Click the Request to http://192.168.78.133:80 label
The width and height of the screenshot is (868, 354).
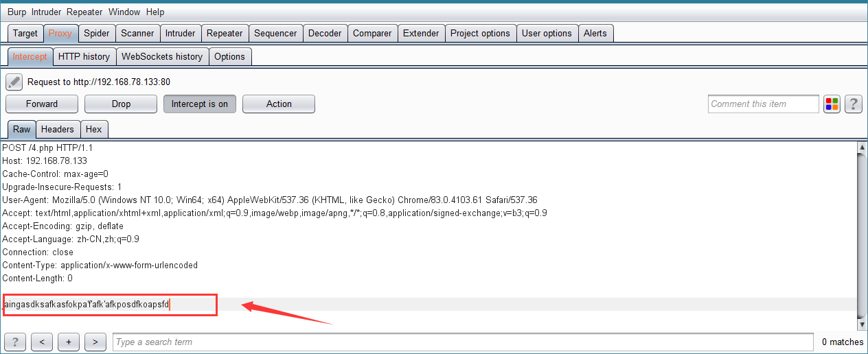[99, 82]
